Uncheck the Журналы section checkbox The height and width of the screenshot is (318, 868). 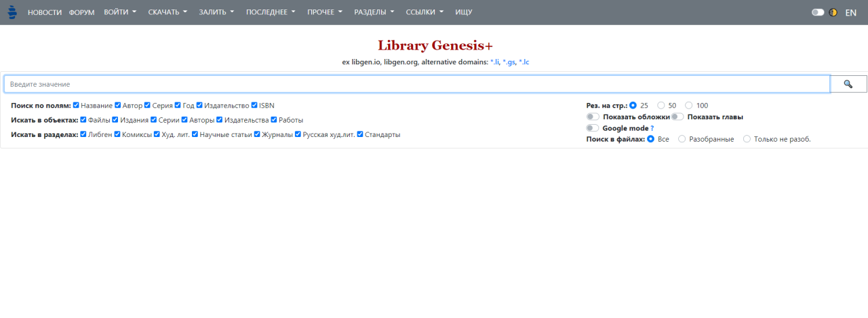(x=258, y=134)
